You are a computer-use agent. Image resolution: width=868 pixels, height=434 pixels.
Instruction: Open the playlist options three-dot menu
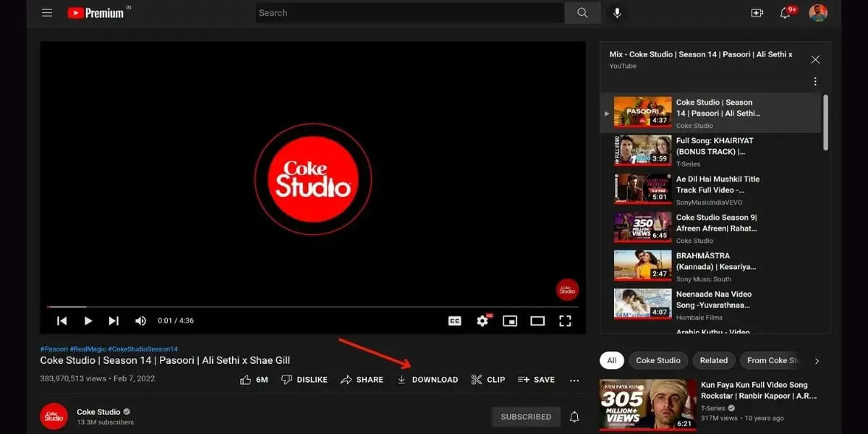pyautogui.click(x=814, y=81)
